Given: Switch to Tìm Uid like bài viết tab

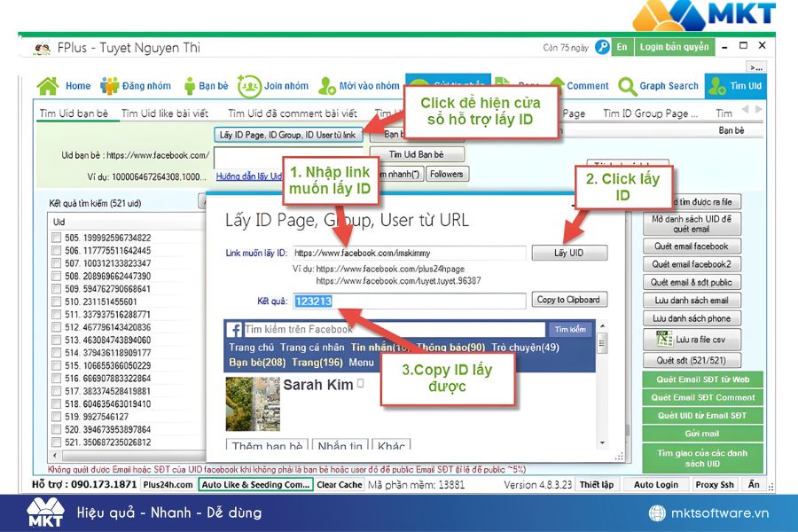Looking at the screenshot, I should click(x=165, y=113).
